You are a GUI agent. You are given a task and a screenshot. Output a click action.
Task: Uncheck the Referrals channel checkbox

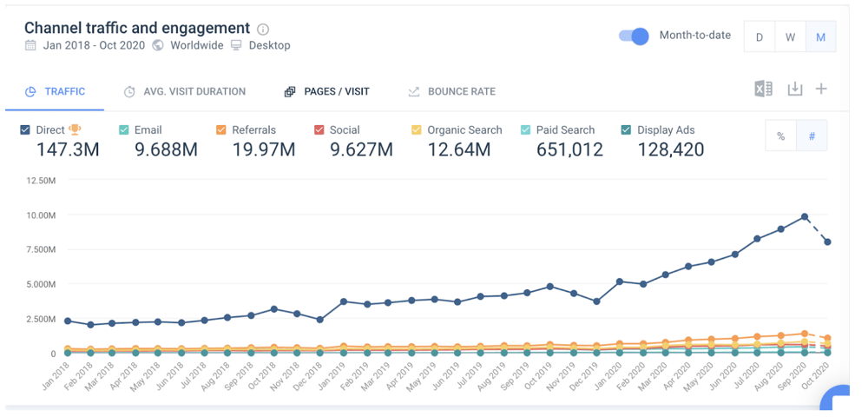[x=221, y=130]
